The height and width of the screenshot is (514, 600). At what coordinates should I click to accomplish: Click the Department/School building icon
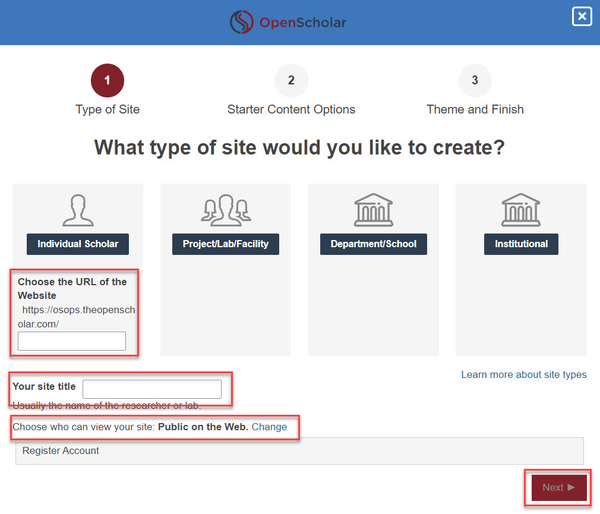point(373,210)
